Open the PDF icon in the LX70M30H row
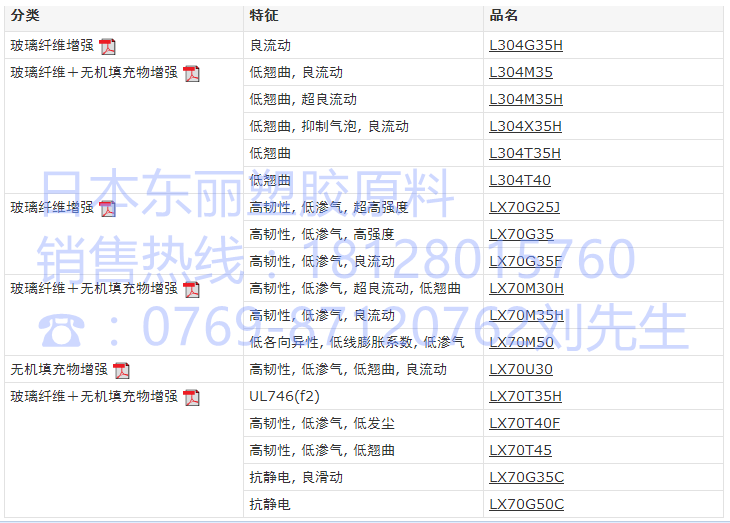730x523 pixels. 191,289
